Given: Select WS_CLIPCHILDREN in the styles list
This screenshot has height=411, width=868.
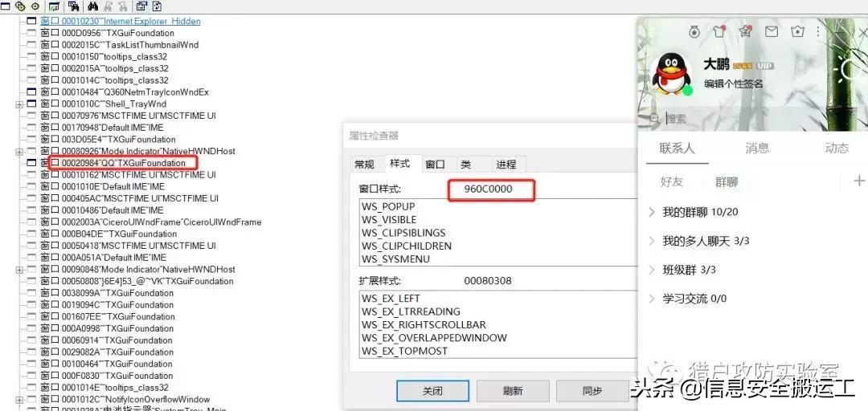Looking at the screenshot, I should point(407,246).
